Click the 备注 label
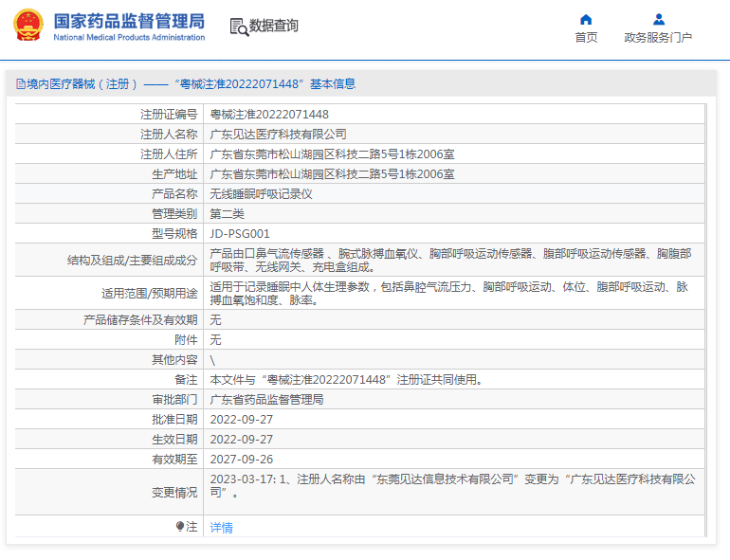Viewport: 730px width, 560px height. tap(186, 380)
